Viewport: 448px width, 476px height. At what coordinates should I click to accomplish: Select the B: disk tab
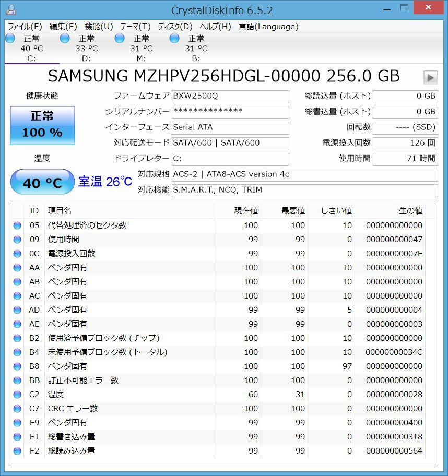tap(196, 48)
